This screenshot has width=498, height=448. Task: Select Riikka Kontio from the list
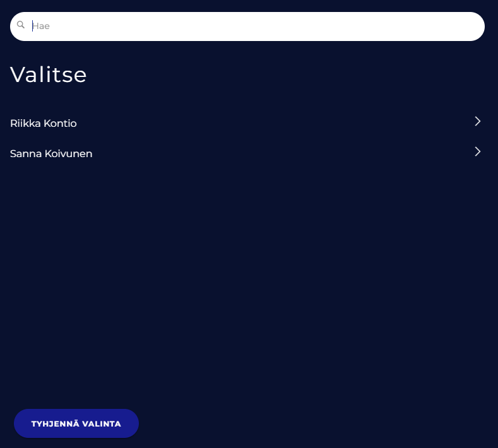click(44, 123)
